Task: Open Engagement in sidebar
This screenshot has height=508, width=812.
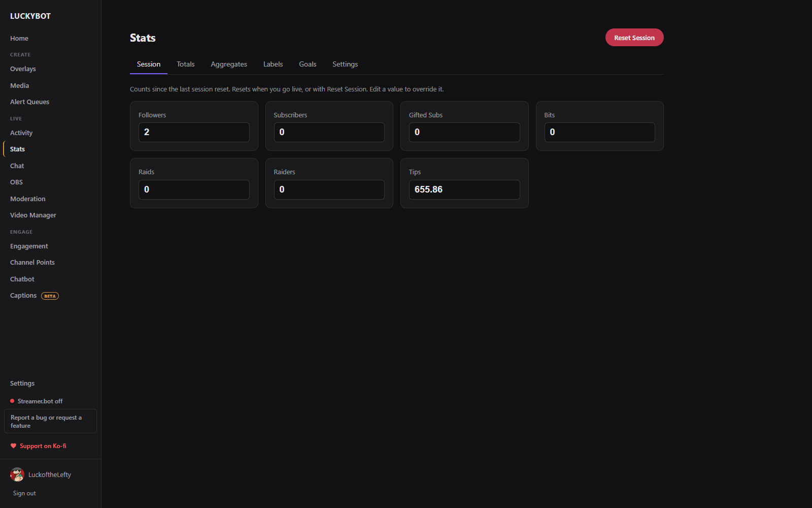Action: pyautogui.click(x=29, y=246)
